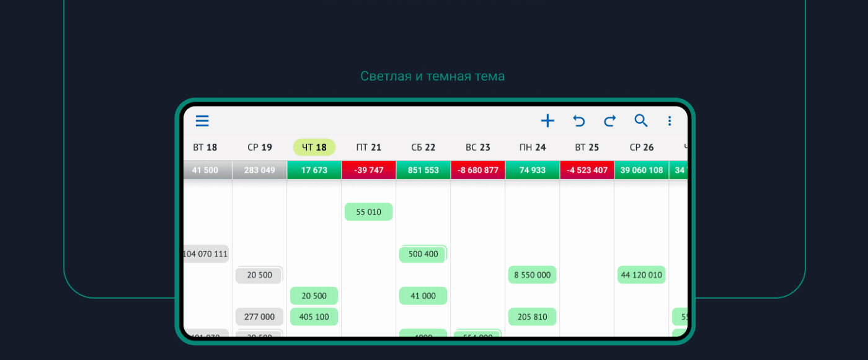Tap the plus icon to add entry
868x360 pixels.
pyautogui.click(x=547, y=121)
